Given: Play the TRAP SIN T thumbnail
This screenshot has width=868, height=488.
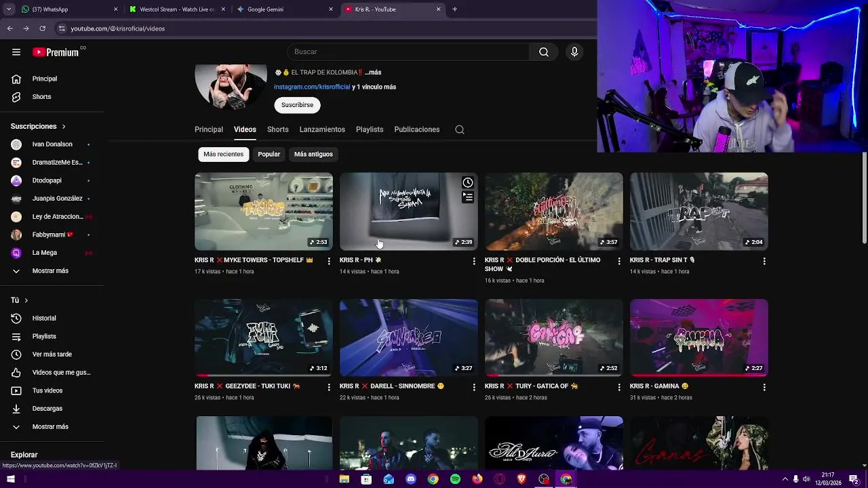Looking at the screenshot, I should click(x=699, y=211).
